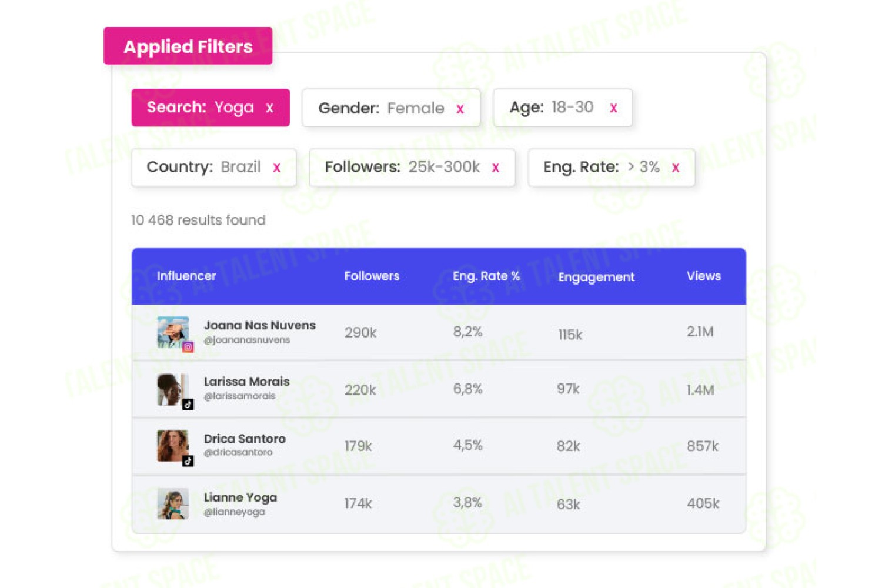Select the Followers: 25k-300k filter chip
The image size is (882, 588).
click(412, 168)
